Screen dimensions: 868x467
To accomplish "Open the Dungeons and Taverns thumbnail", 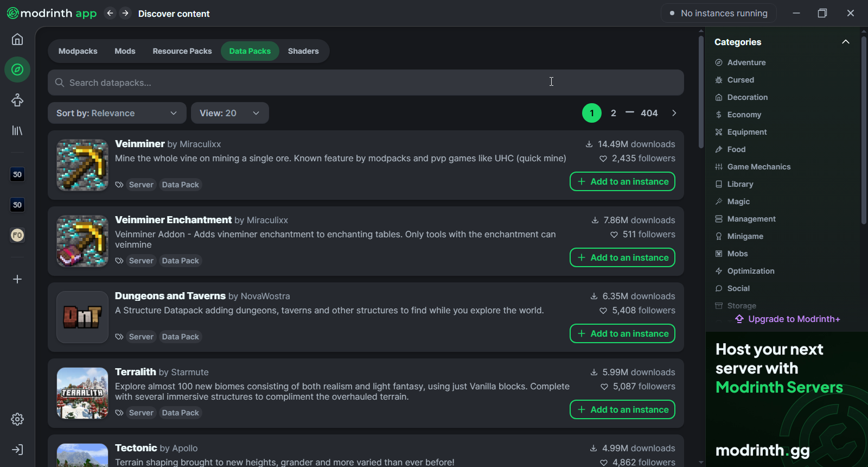I will tap(82, 317).
